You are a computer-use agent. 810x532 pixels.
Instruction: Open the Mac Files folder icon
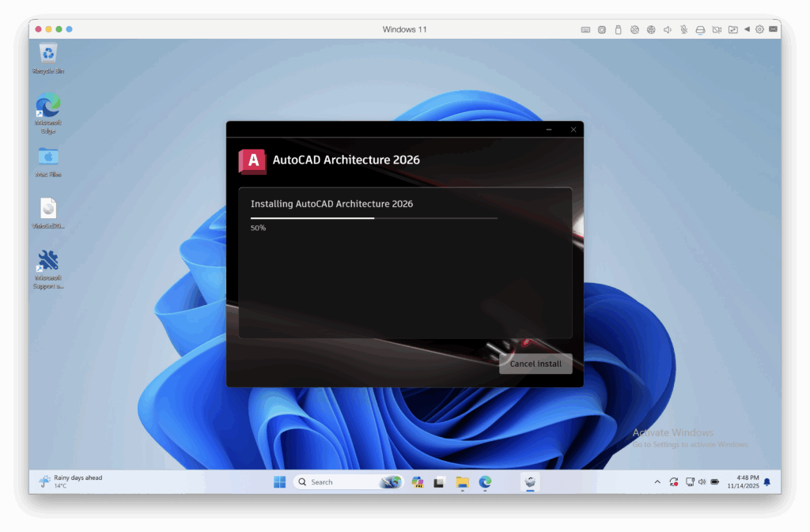click(x=48, y=157)
